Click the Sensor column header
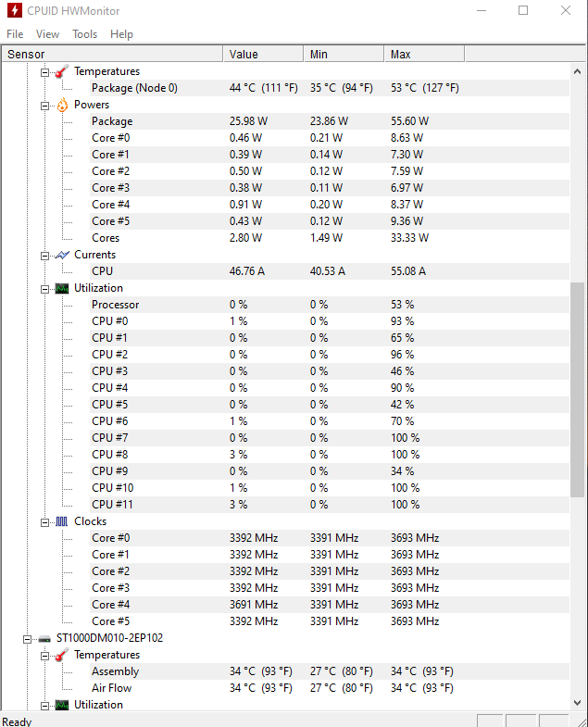Screen dimensions: 588x727 113,55
